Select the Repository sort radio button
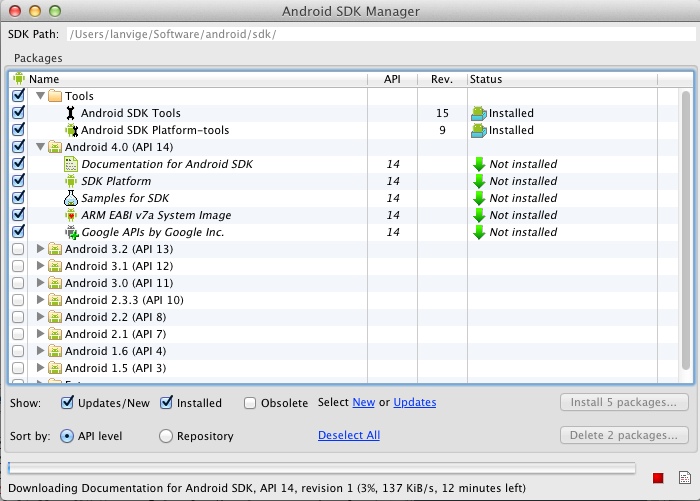Screen dimensions: 700x501 pyautogui.click(x=166, y=436)
